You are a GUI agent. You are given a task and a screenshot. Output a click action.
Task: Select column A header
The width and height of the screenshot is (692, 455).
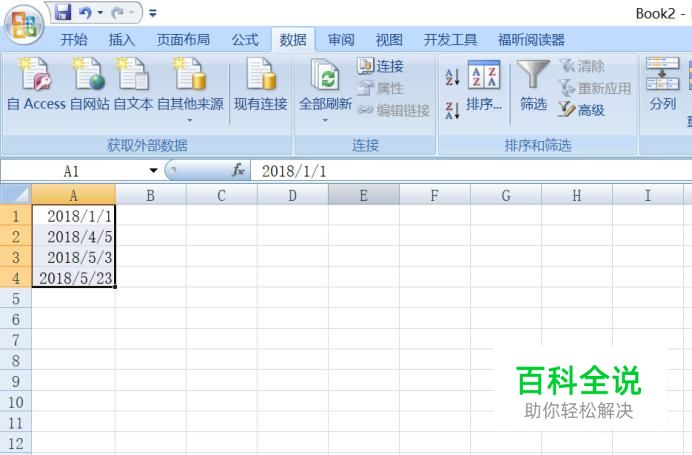pyautogui.click(x=74, y=195)
